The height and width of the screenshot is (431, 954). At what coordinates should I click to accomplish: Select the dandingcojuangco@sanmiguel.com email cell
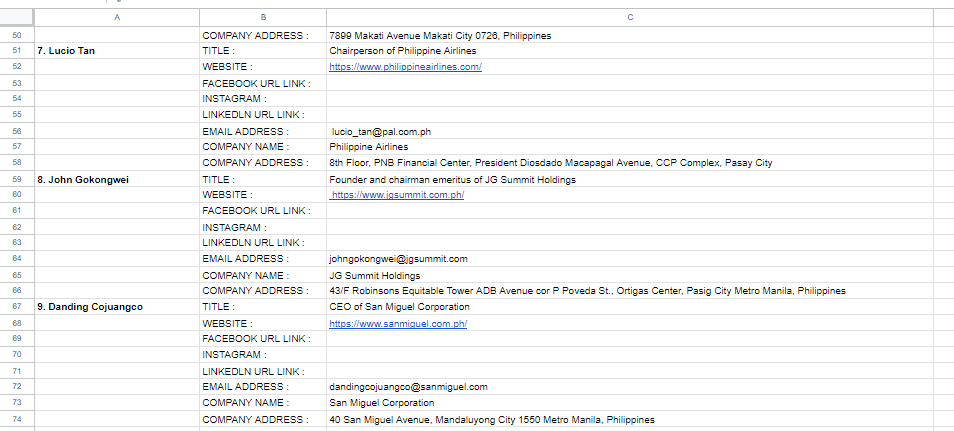[x=630, y=387]
